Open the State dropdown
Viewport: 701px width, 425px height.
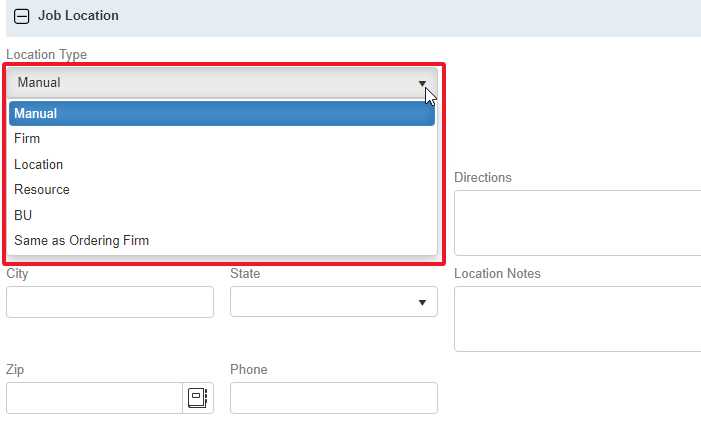(x=333, y=302)
